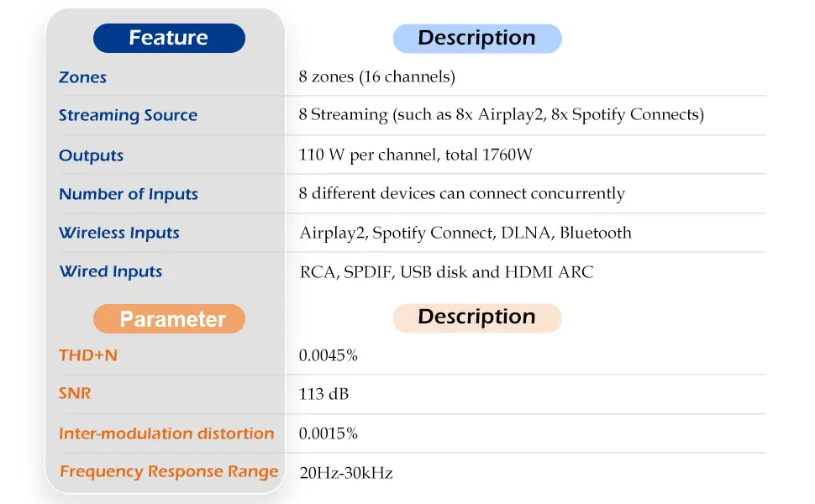Select the Outputs feature label
Screen dimensions: 815x504
tap(91, 155)
